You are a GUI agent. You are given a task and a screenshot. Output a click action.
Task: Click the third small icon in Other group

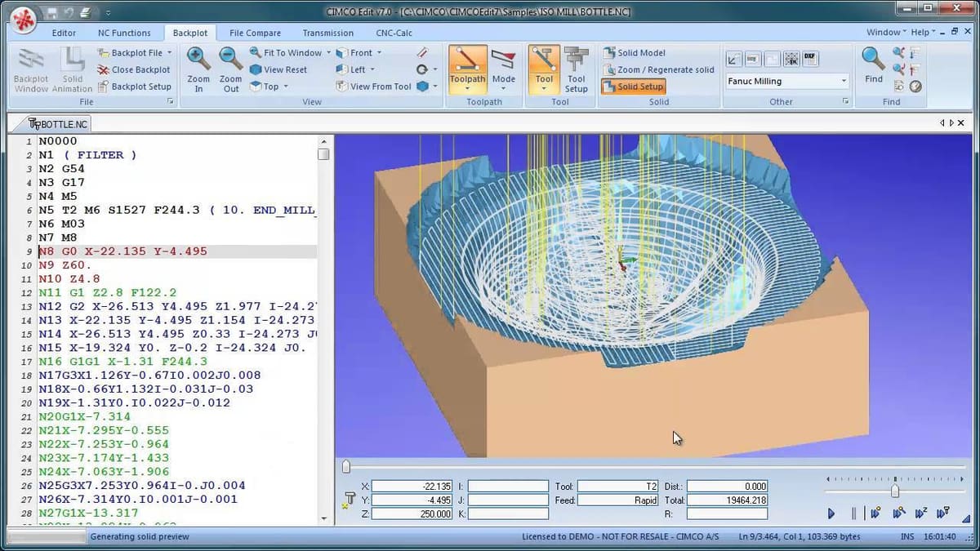tap(771, 59)
